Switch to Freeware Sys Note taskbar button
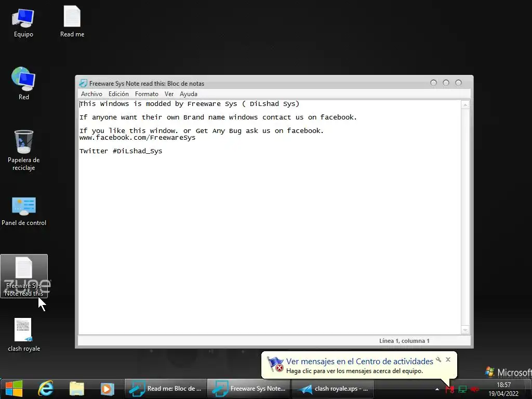 (x=249, y=389)
